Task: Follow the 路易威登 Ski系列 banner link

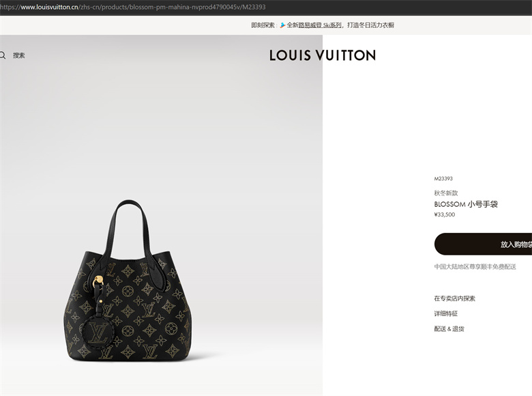Action: (320, 25)
